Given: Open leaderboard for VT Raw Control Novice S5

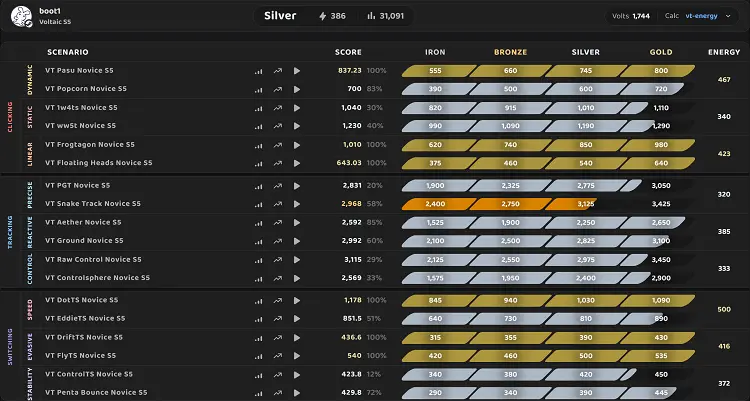Looking at the screenshot, I should pyautogui.click(x=259, y=259).
